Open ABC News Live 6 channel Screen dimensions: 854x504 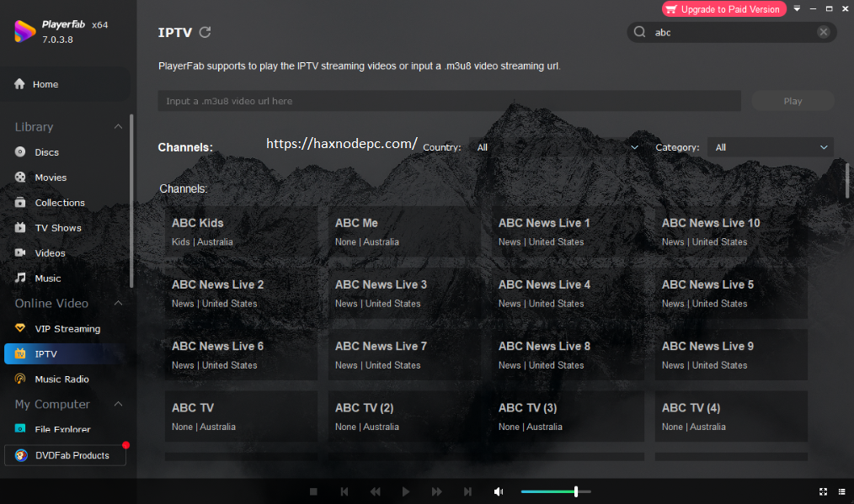(241, 354)
